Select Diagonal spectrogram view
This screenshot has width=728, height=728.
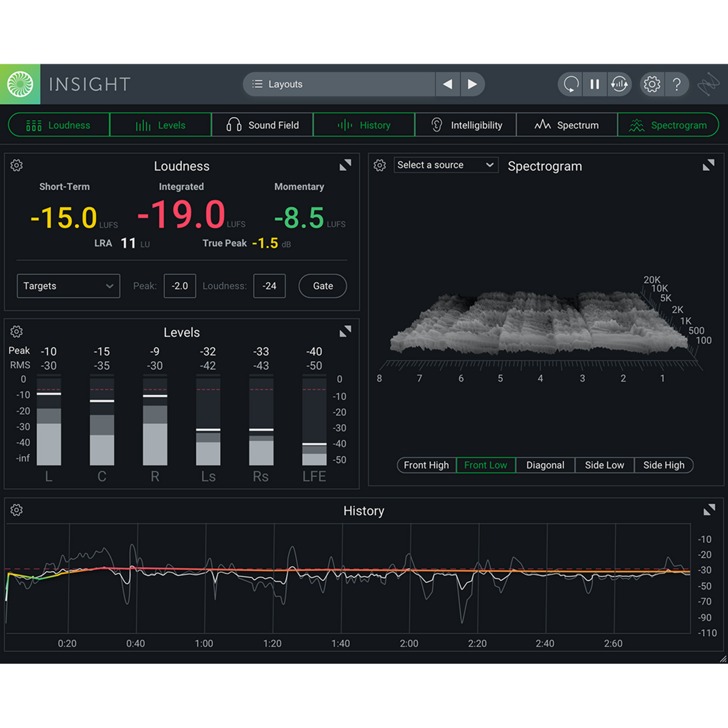point(545,465)
